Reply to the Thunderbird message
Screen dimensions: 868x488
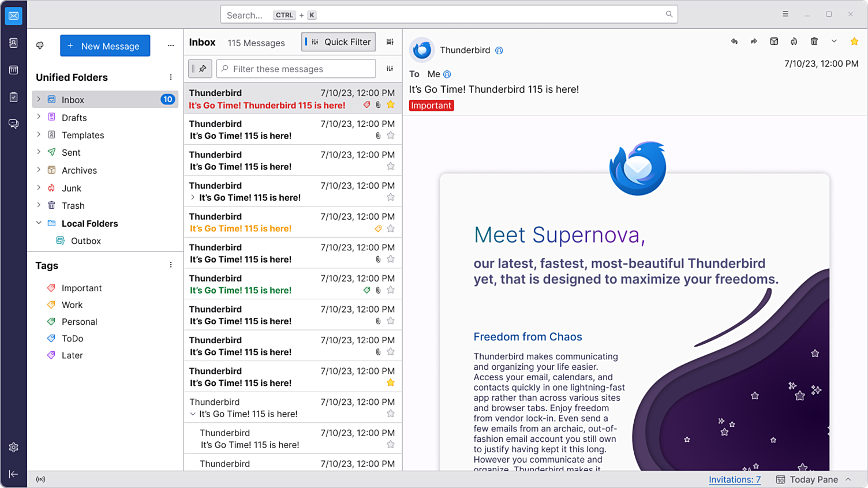[734, 41]
